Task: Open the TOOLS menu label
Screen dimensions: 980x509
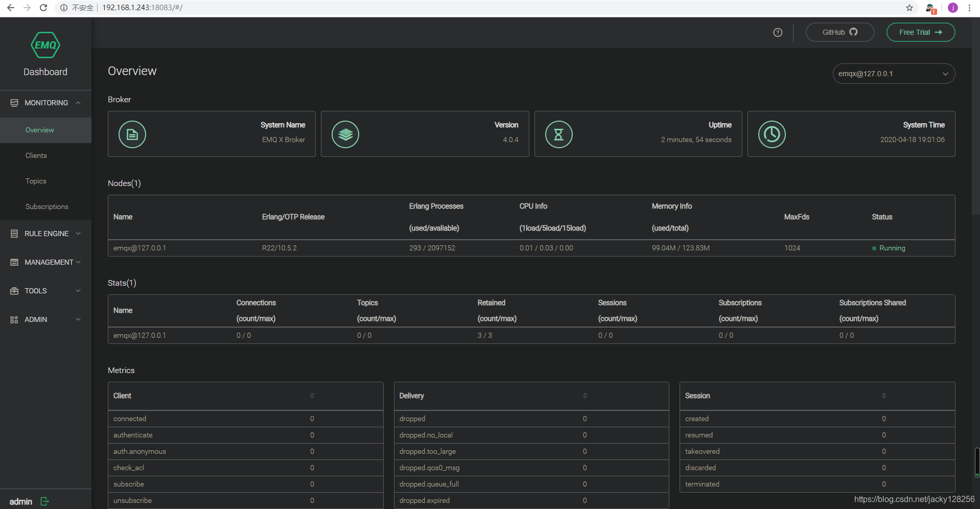Action: (x=36, y=291)
